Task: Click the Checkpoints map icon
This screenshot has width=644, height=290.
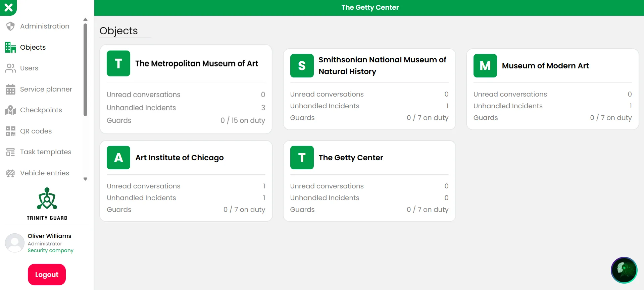Action: click(10, 110)
